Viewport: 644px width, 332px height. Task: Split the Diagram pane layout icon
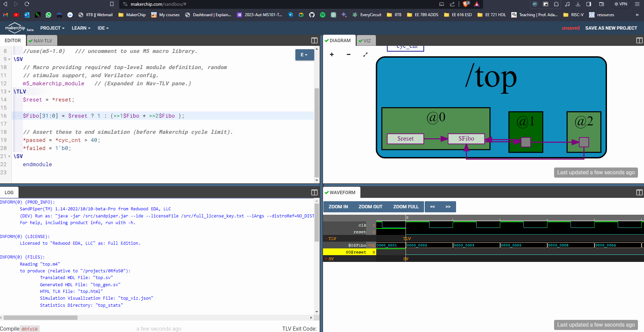639,40
